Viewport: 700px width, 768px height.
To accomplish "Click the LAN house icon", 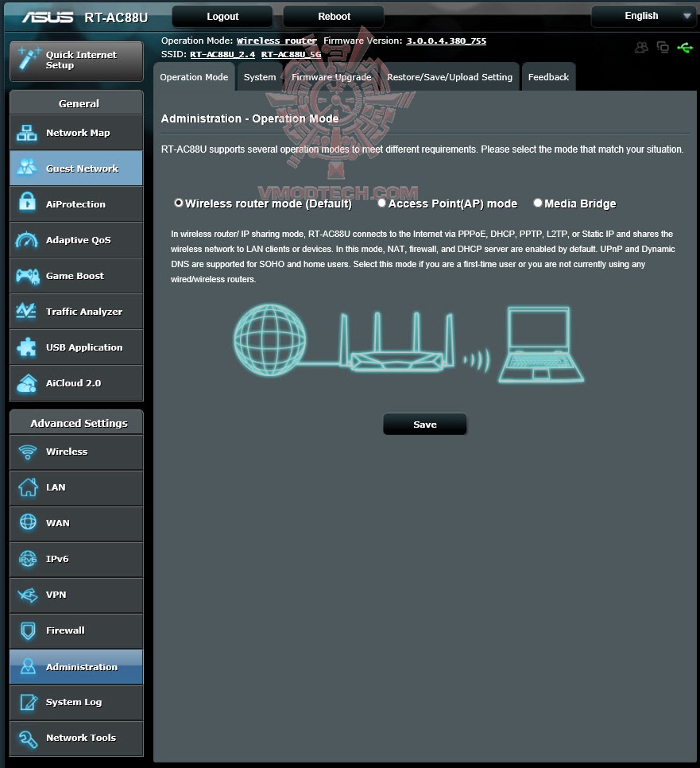I will pos(28,487).
